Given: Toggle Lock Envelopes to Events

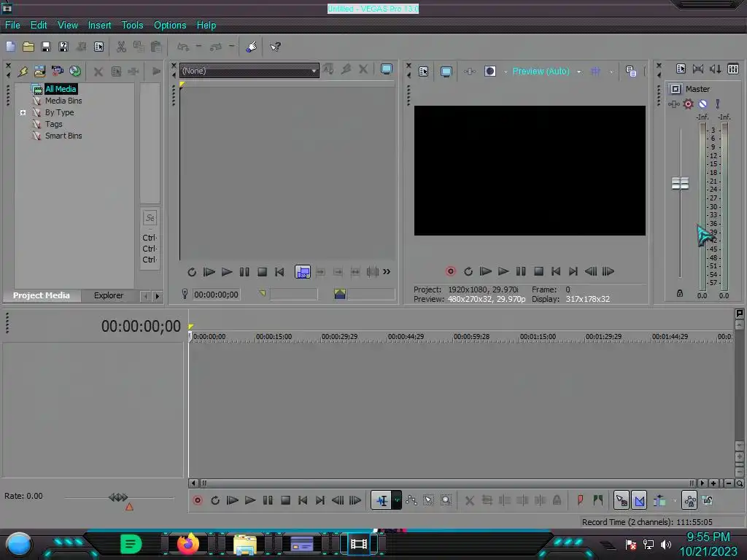Looking at the screenshot, I should click(x=689, y=500).
